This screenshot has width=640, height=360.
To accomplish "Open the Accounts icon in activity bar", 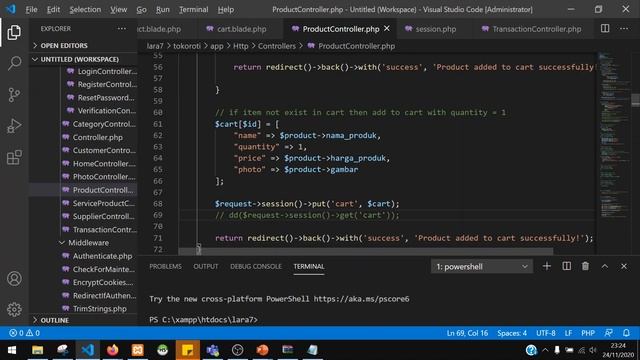I will coord(14,278).
